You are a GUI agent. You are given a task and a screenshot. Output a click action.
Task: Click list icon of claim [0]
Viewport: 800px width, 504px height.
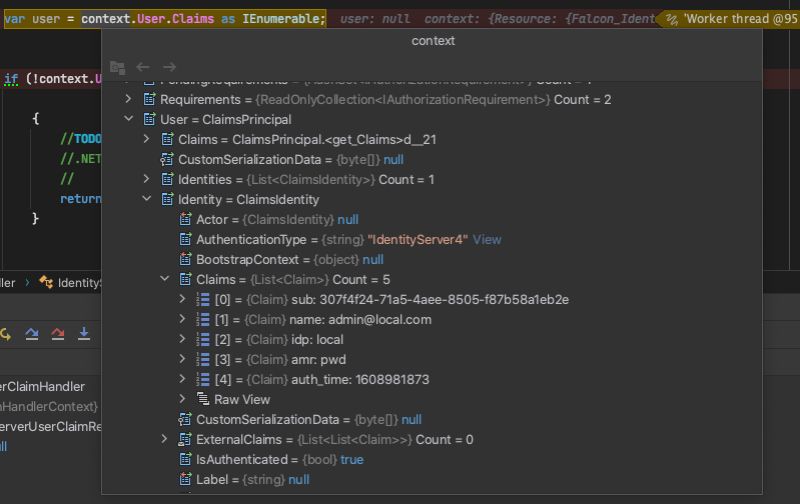203,299
